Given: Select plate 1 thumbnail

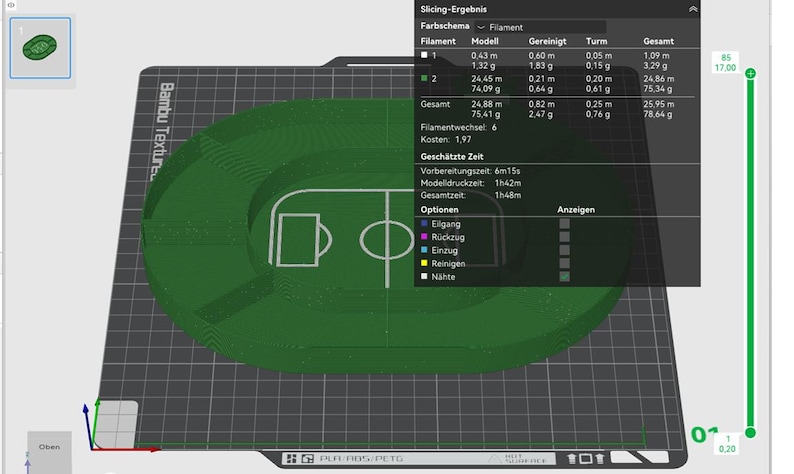Looking at the screenshot, I should pyautogui.click(x=40, y=48).
